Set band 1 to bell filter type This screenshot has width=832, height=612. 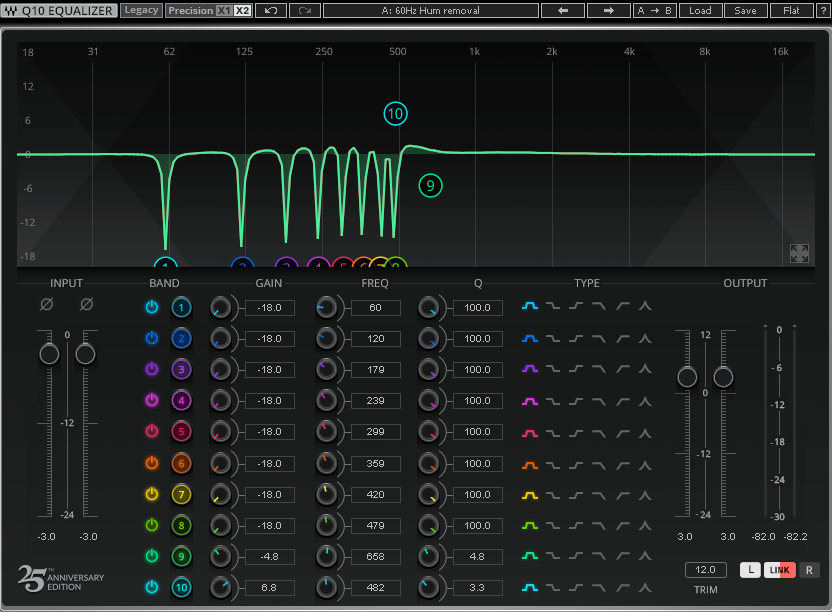coord(530,306)
